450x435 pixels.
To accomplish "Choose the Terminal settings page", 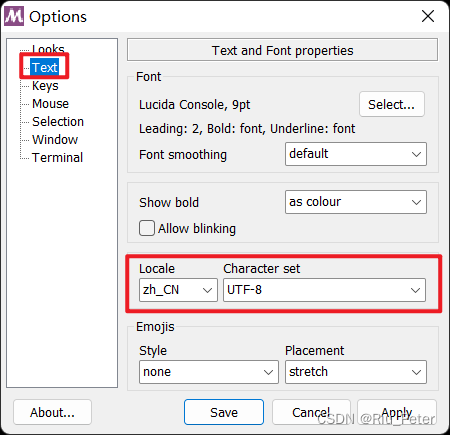I will coord(57,157).
